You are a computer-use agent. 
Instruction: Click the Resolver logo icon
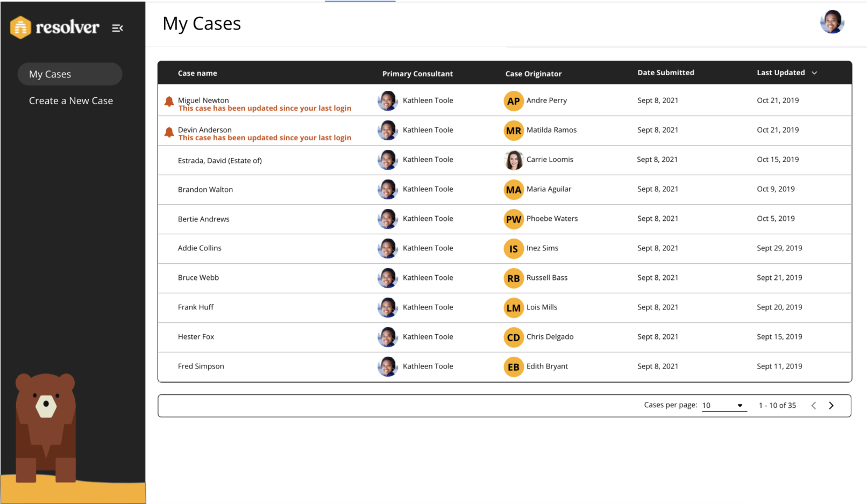[x=20, y=27]
